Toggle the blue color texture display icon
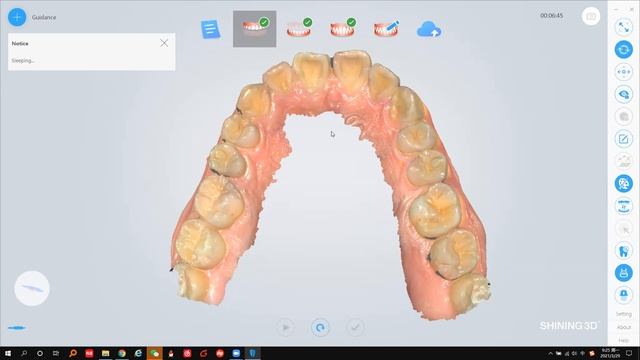The width and height of the screenshot is (640, 360). (x=624, y=183)
